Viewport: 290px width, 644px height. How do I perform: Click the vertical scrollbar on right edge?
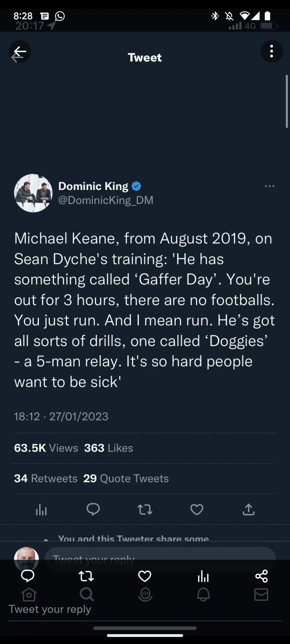point(287,102)
